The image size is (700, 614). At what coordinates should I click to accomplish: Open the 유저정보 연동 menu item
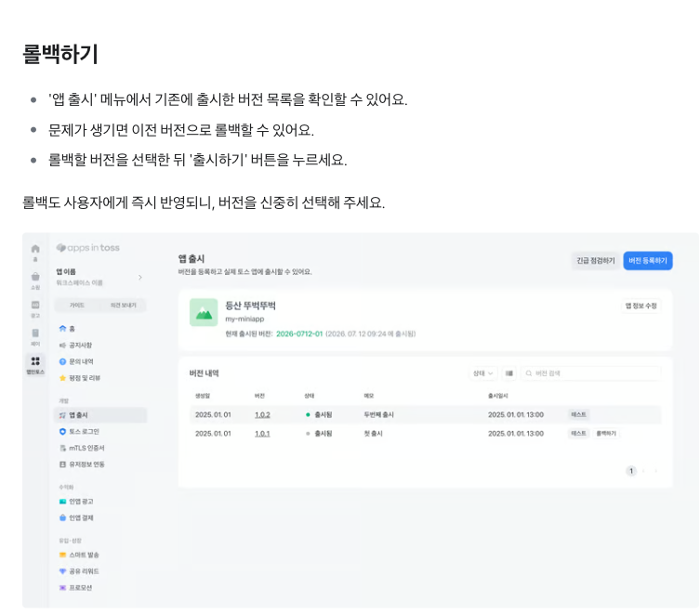[86, 464]
